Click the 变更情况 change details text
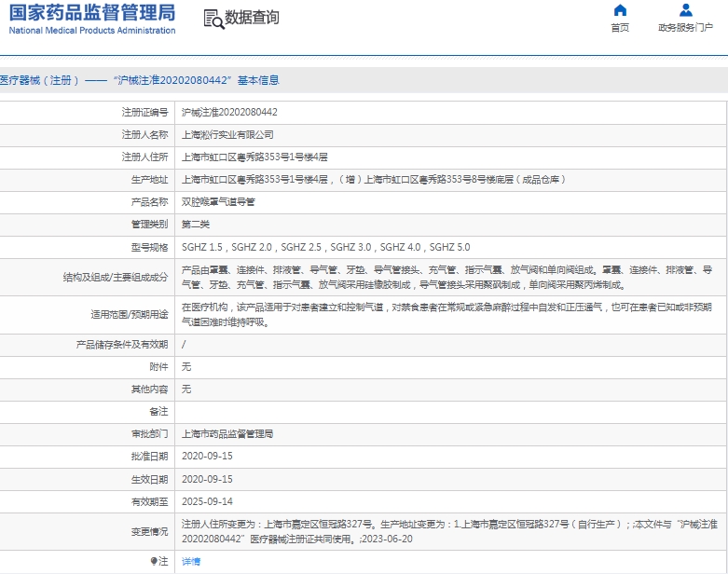 (449, 531)
